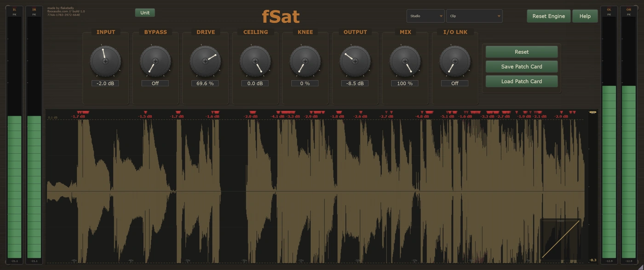Click the -1.8 dB clip marker label
The image size is (644, 270).
[x=337, y=117]
